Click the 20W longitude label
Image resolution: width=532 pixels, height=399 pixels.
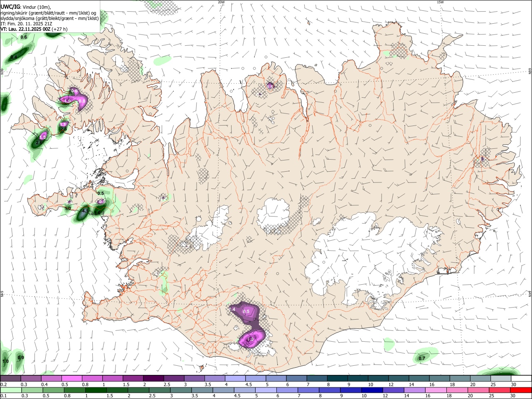221,2
